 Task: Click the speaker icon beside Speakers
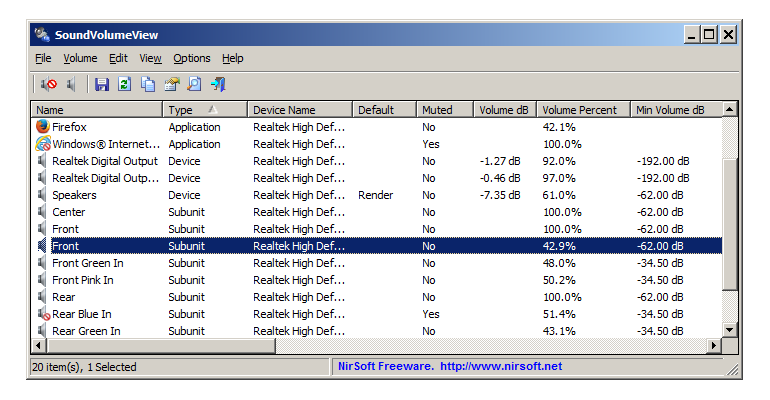(43, 195)
